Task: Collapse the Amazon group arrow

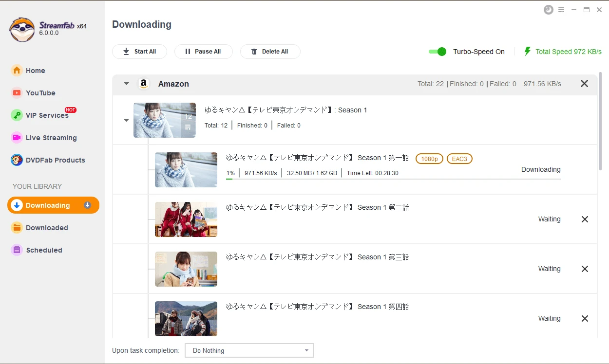Action: [126, 84]
